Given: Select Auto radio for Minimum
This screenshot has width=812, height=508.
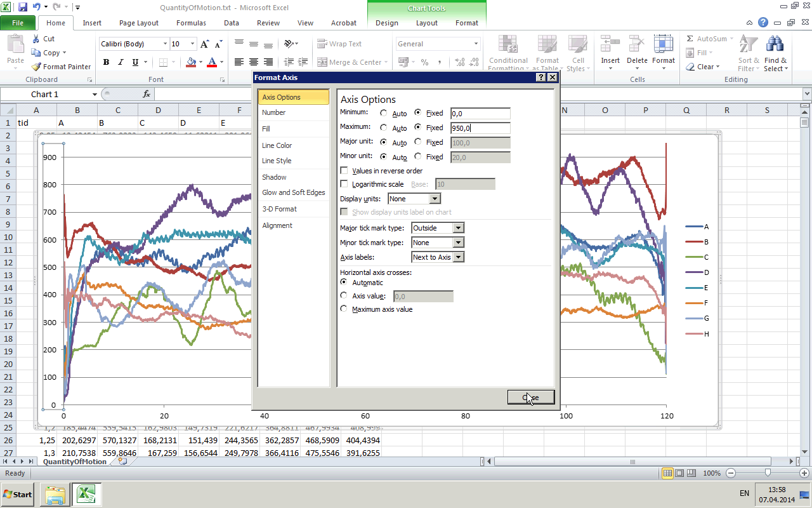Looking at the screenshot, I should (383, 113).
